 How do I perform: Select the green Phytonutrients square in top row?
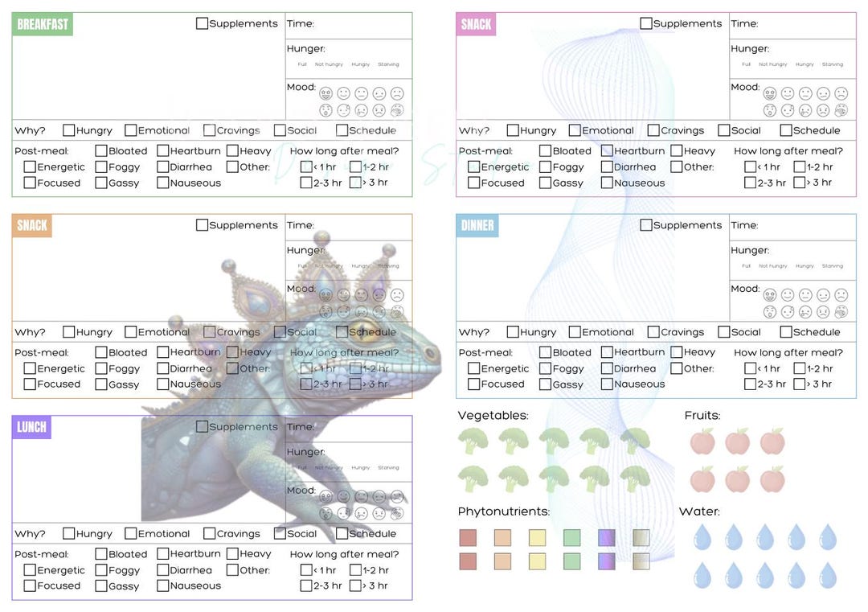point(572,538)
